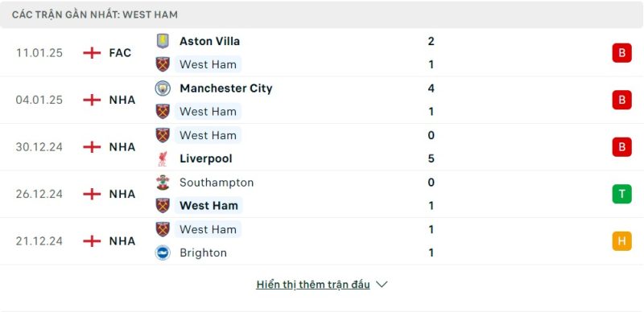644x312 pixels.
Task: Click the Aston Villa club crest
Action: [x=163, y=41]
